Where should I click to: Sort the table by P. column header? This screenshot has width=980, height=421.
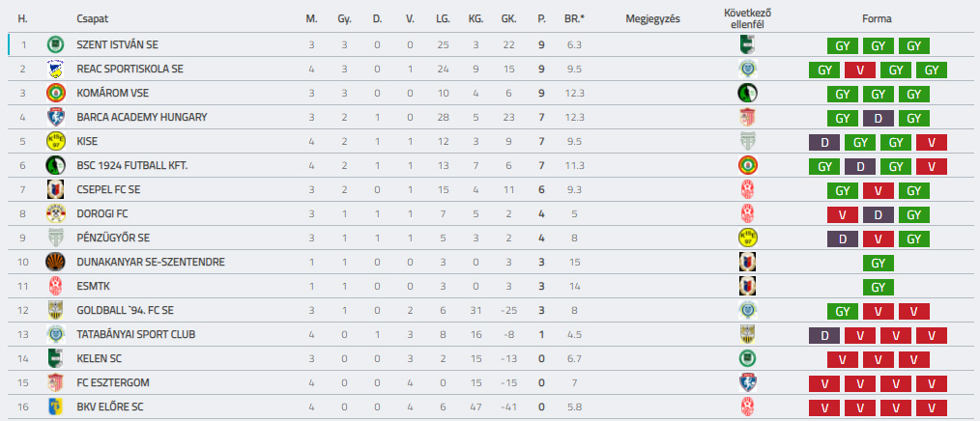541,18
